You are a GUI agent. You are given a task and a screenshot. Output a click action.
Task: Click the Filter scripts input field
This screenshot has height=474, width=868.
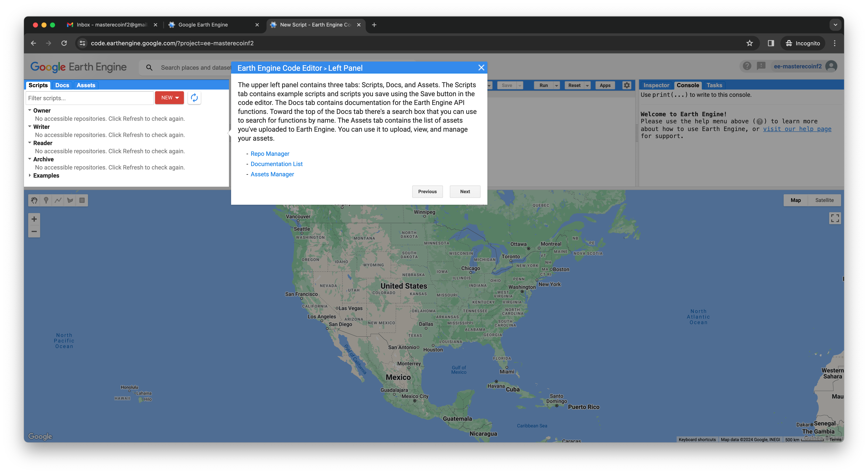point(90,98)
